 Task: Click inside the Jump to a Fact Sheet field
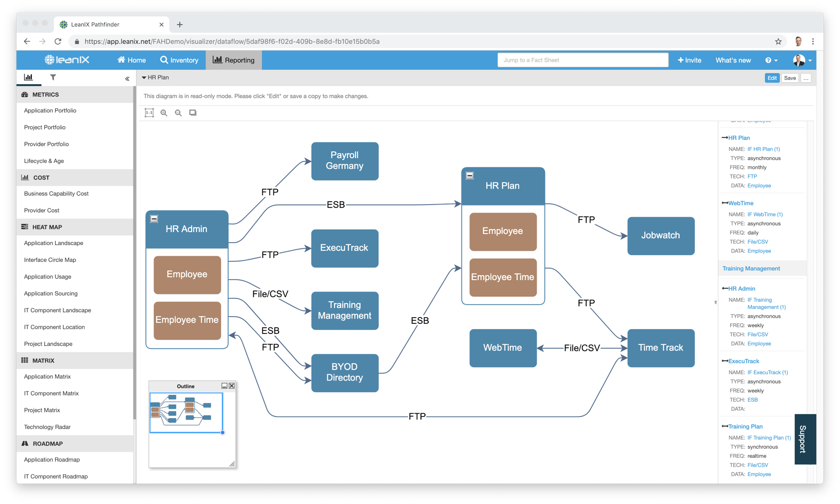tap(582, 60)
